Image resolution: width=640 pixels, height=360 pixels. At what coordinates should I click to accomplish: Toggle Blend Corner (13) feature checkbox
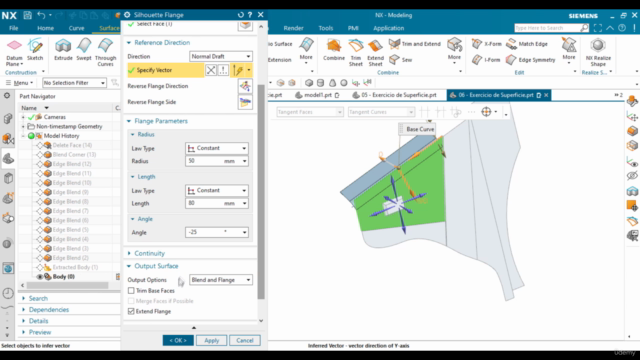point(40,155)
